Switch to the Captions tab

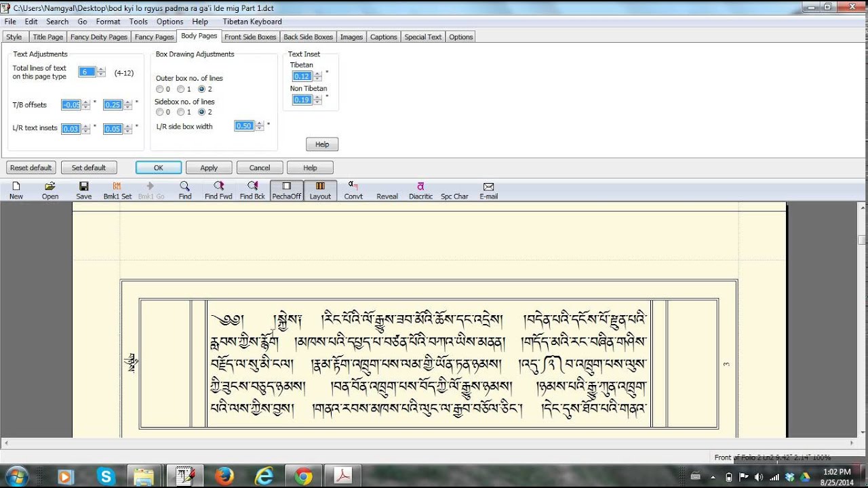(x=384, y=37)
